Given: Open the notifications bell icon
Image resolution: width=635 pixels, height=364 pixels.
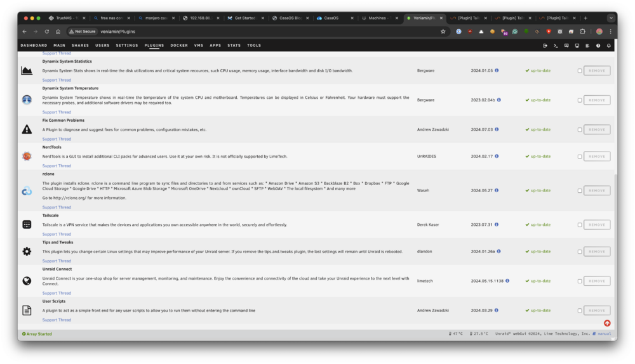Looking at the screenshot, I should pyautogui.click(x=609, y=46).
